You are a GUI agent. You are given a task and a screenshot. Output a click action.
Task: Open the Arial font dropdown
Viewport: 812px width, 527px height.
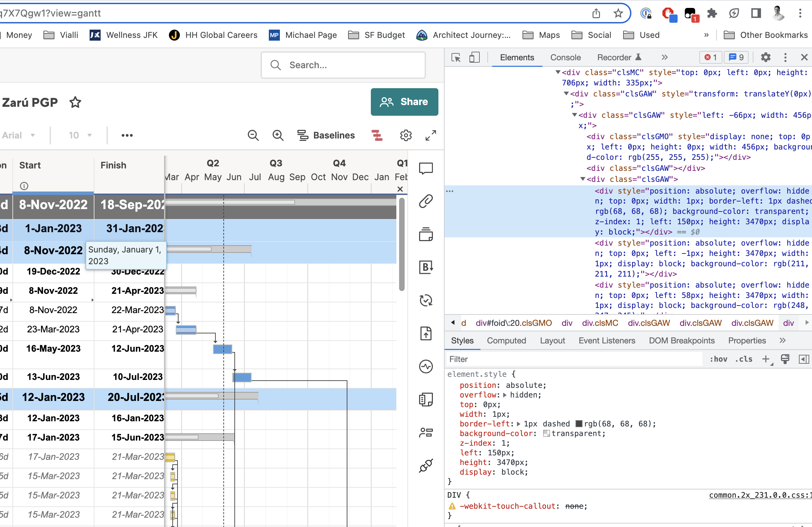click(19, 135)
